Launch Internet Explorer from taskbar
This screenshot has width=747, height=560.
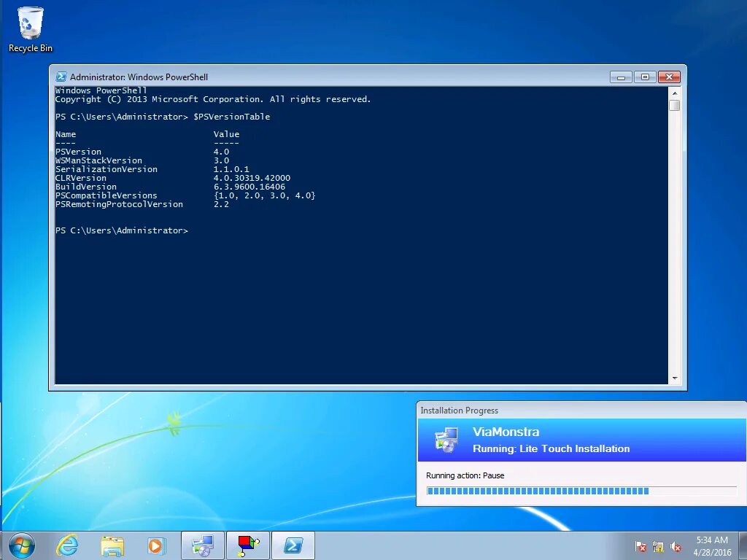(x=67, y=545)
